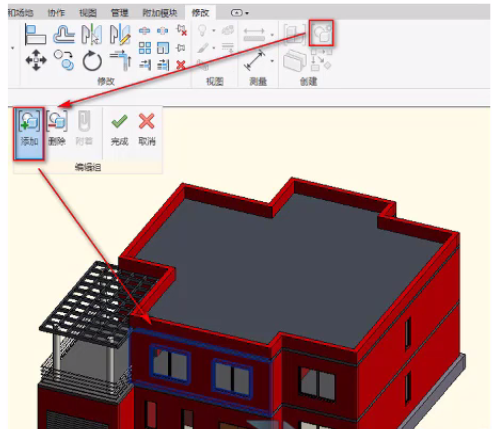This screenshot has height=429, width=492.
Task: Click the Unpin tool icon
Action: [x=181, y=30]
